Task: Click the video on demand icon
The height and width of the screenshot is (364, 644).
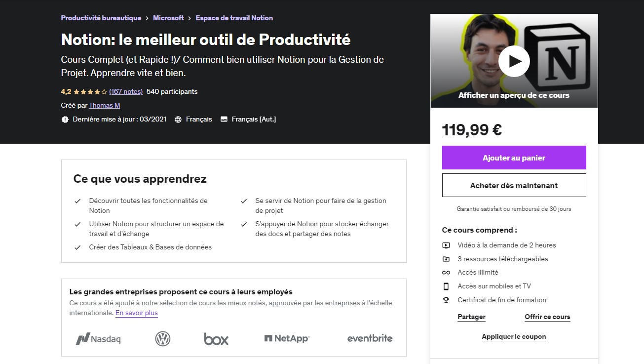Action: 446,245
